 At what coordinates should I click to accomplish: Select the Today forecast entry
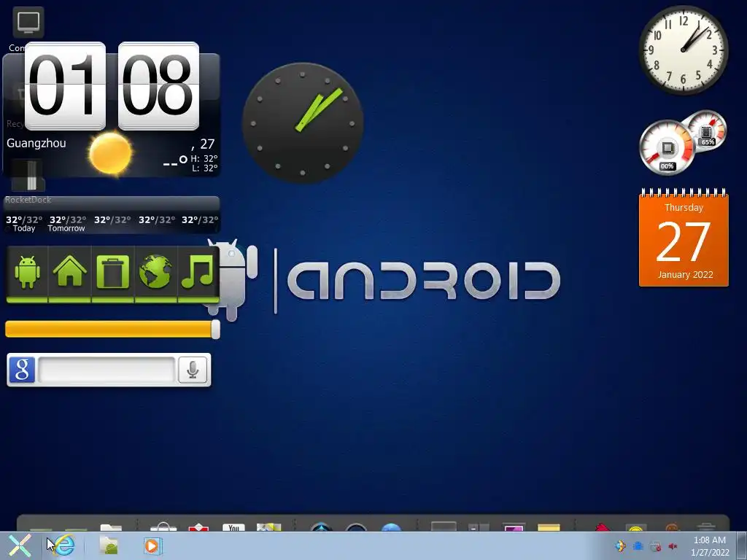coord(24,223)
